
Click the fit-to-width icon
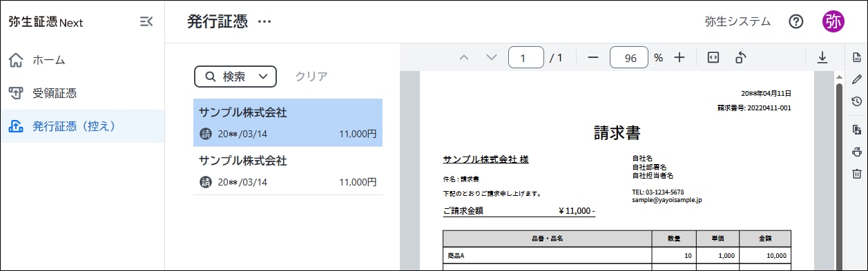coord(714,58)
